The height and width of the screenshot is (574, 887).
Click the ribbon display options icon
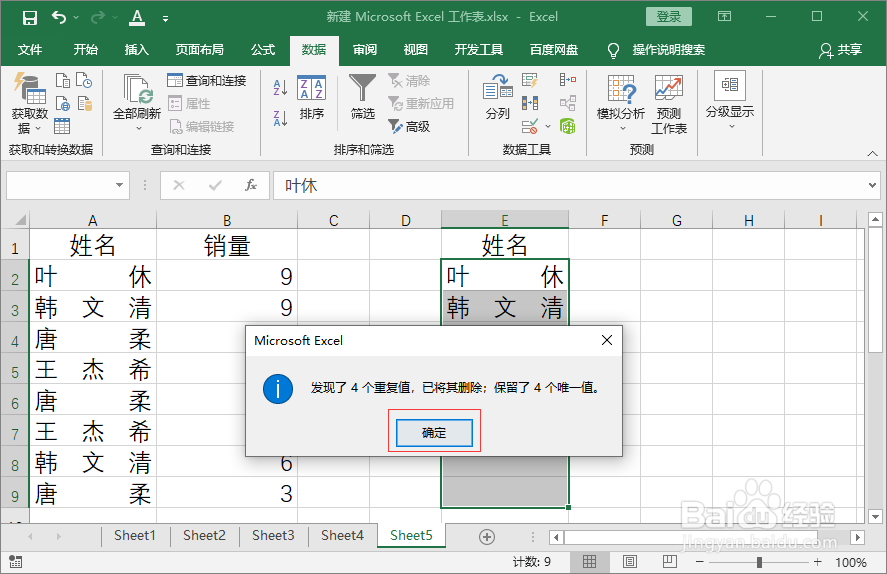tap(725, 16)
